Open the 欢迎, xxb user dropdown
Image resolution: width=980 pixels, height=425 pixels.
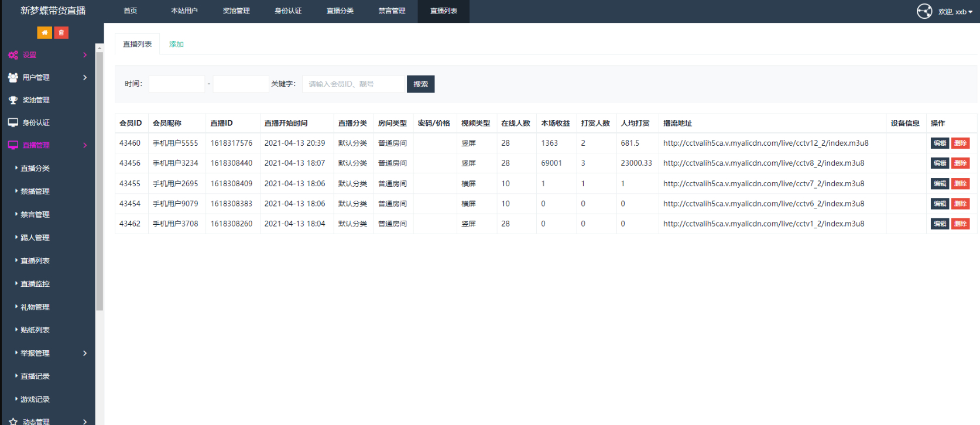[955, 12]
